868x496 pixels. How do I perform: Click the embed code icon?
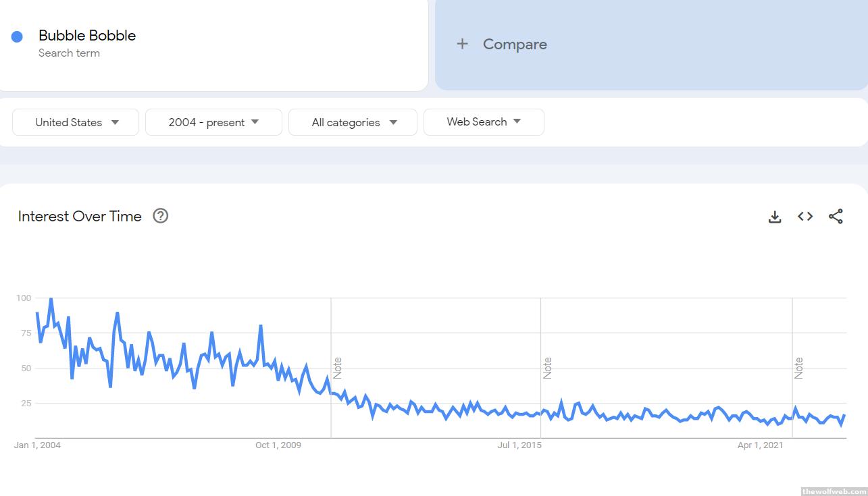point(805,217)
